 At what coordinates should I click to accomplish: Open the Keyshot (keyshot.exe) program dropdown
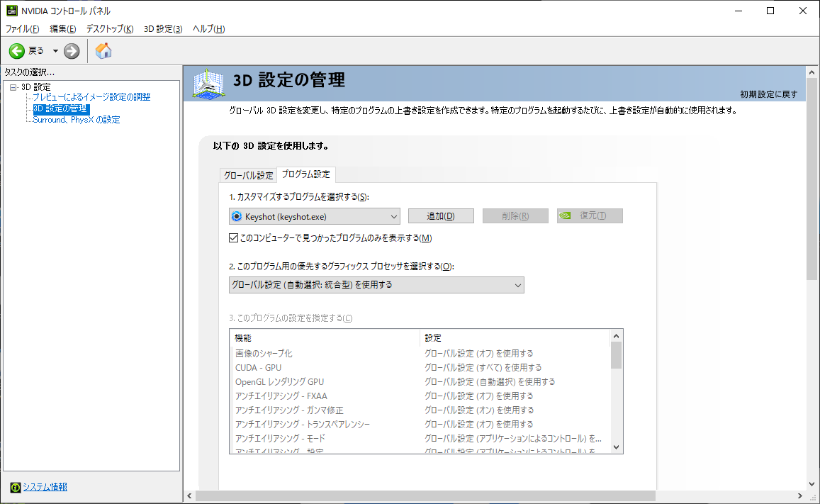(314, 216)
